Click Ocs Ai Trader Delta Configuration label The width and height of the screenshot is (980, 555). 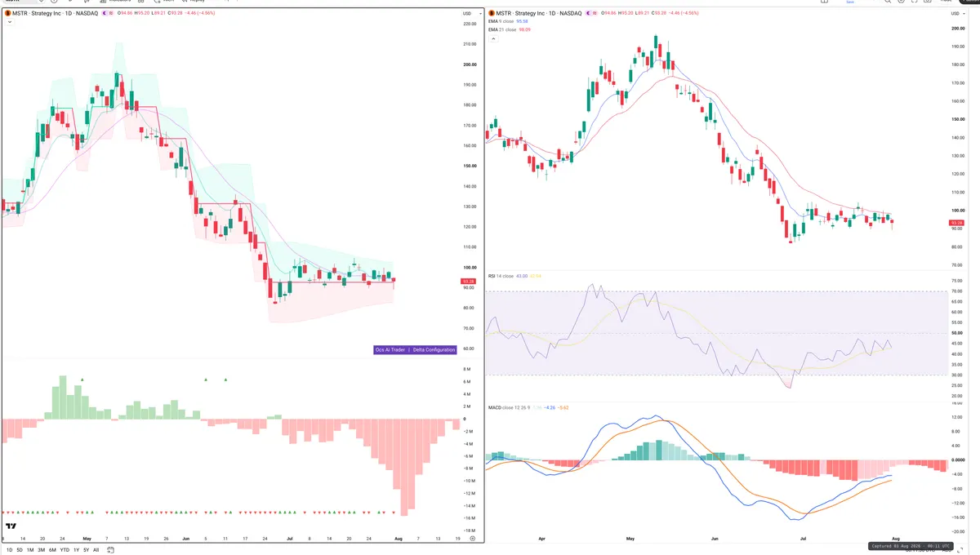[x=415, y=349]
